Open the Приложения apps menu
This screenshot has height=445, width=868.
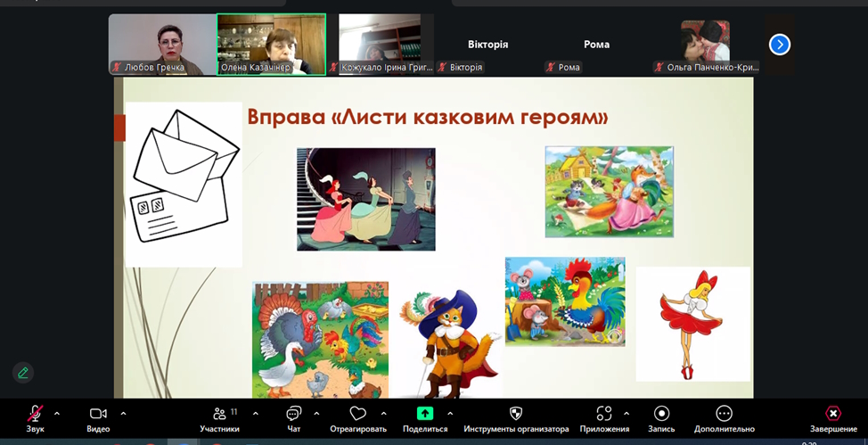604,414
